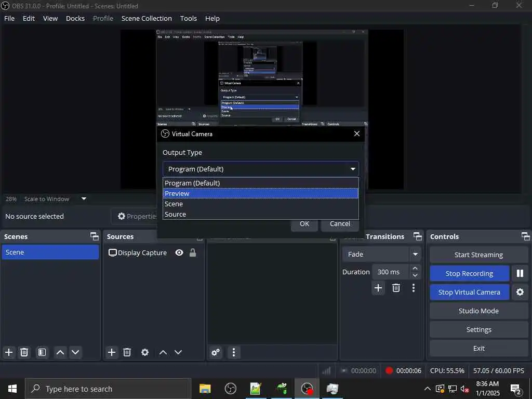The width and height of the screenshot is (532, 399).
Task: Move source up arrow in Sources dock
Action: pyautogui.click(x=163, y=352)
